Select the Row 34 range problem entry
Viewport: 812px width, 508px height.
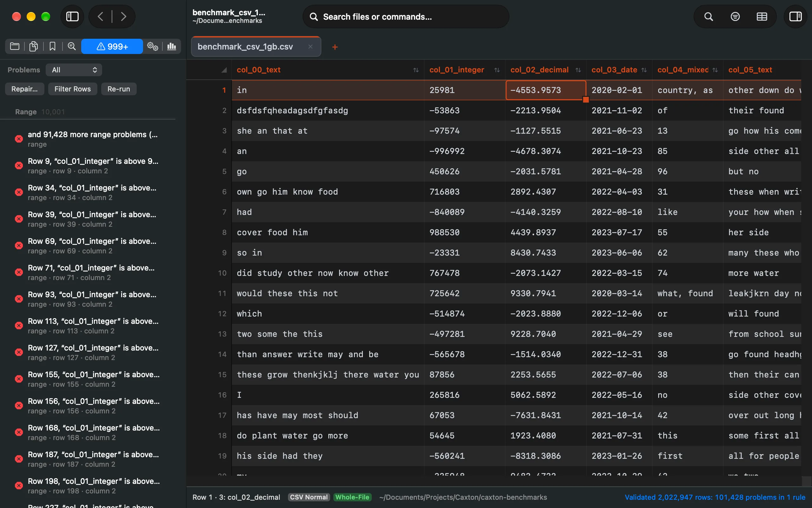click(88, 192)
